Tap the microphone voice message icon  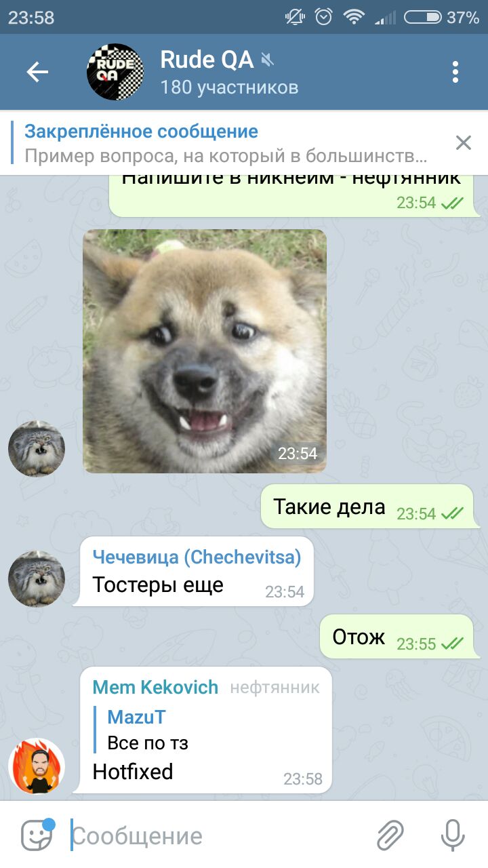click(452, 835)
